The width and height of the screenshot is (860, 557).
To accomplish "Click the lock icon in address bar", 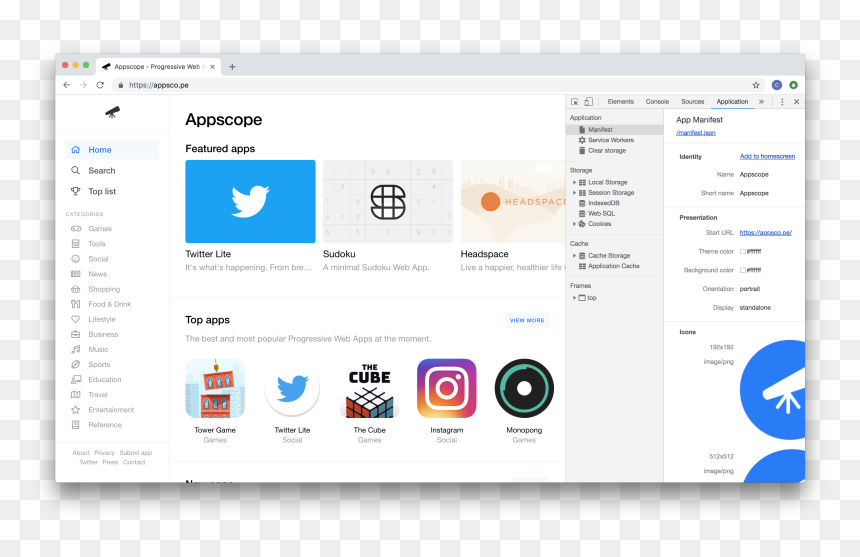I will (x=121, y=85).
